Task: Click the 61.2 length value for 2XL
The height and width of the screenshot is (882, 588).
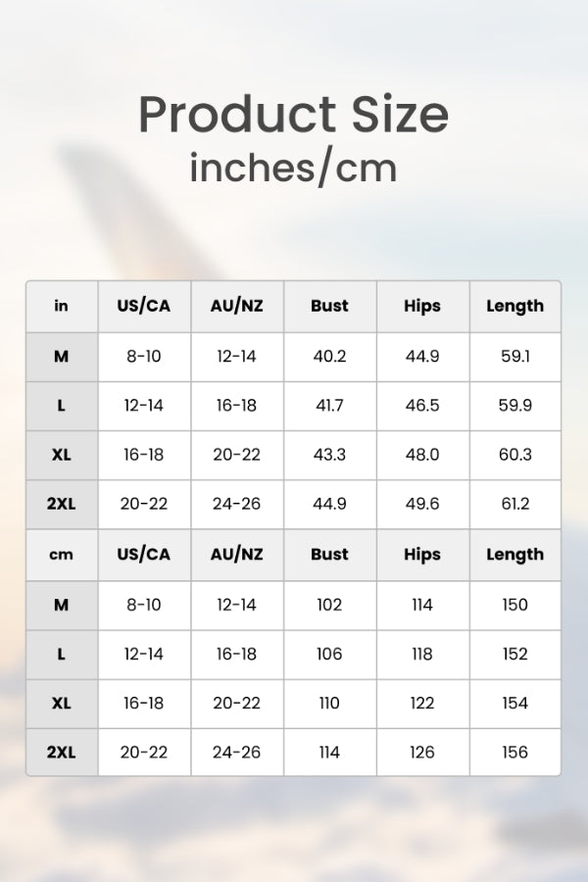Action: pos(514,504)
